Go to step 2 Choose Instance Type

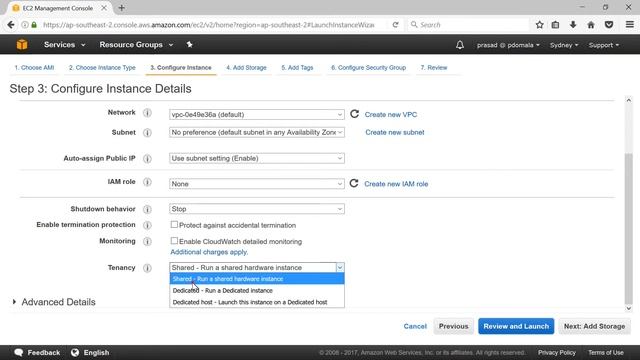102,68
